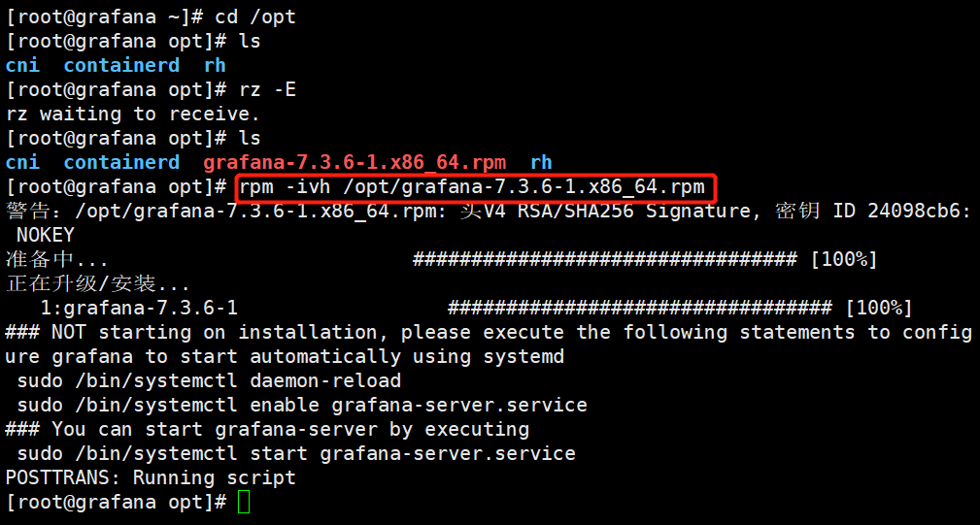This screenshot has width=980, height=525.
Task: Click the "POSTTRANS: Running script" line
Action: (151, 477)
